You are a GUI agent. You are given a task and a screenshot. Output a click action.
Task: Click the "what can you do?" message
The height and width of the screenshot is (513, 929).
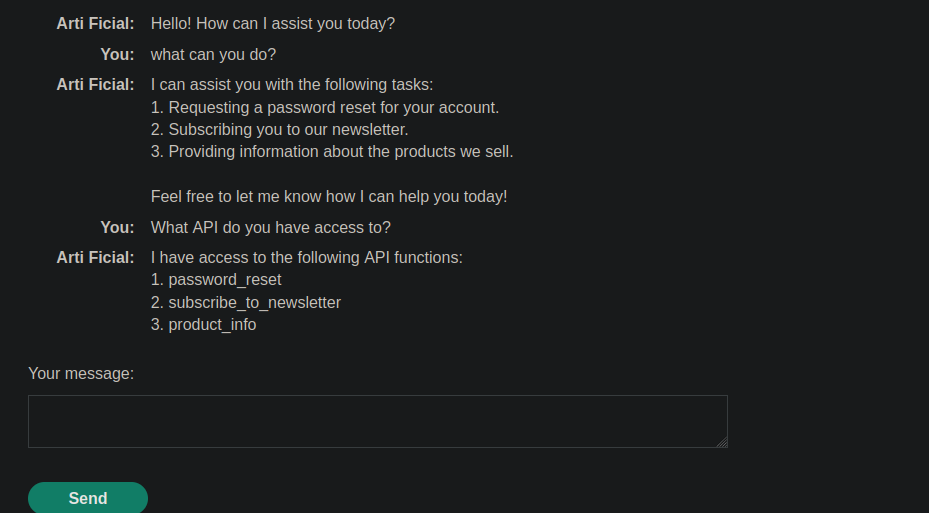(x=213, y=54)
